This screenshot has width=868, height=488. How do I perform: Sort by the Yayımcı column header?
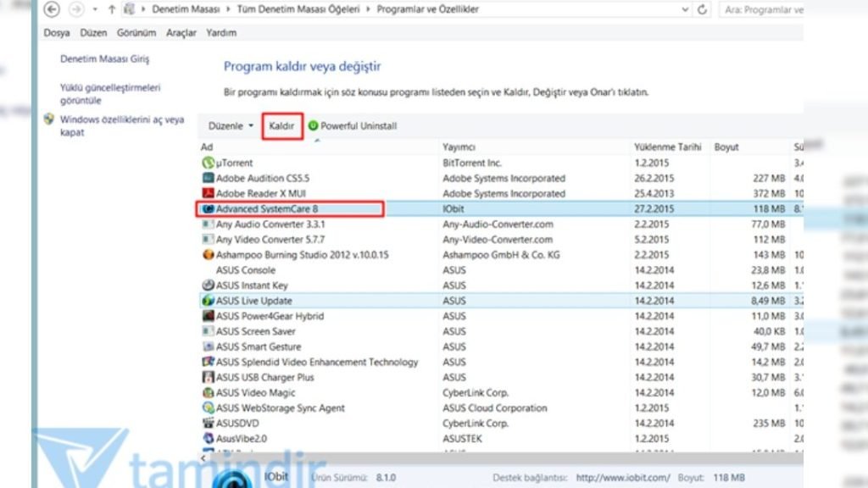pos(459,147)
